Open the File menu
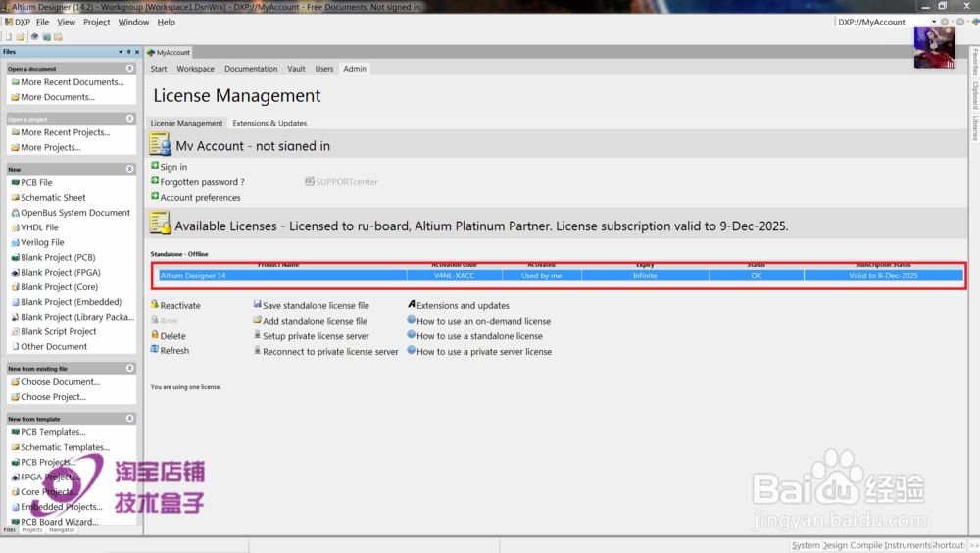 tap(42, 22)
